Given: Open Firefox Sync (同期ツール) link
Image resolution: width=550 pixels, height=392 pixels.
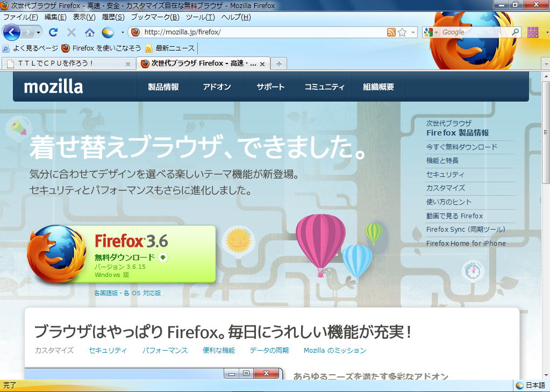Looking at the screenshot, I should [x=466, y=230].
